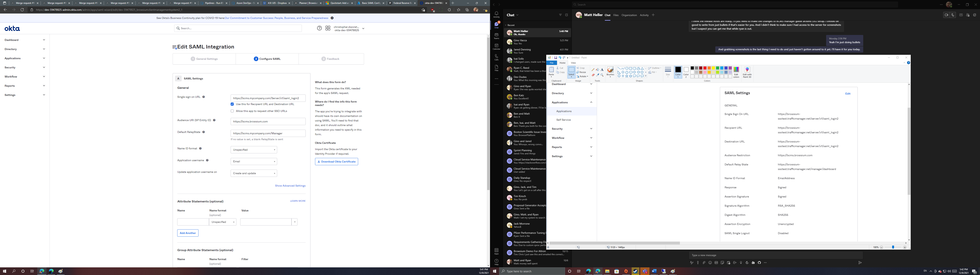
Task: Click the Audience URI input field
Action: point(268,121)
